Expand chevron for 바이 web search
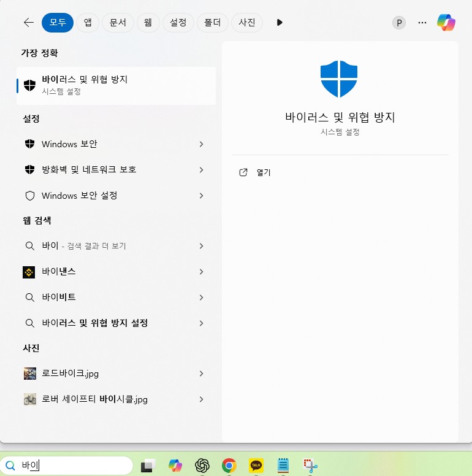The height and width of the screenshot is (476, 472). click(201, 246)
